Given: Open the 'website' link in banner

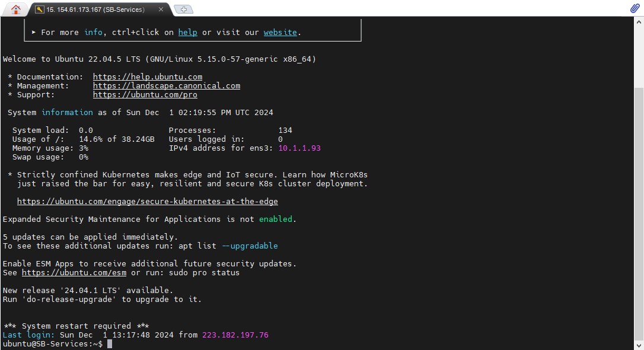Looking at the screenshot, I should 280,32.
